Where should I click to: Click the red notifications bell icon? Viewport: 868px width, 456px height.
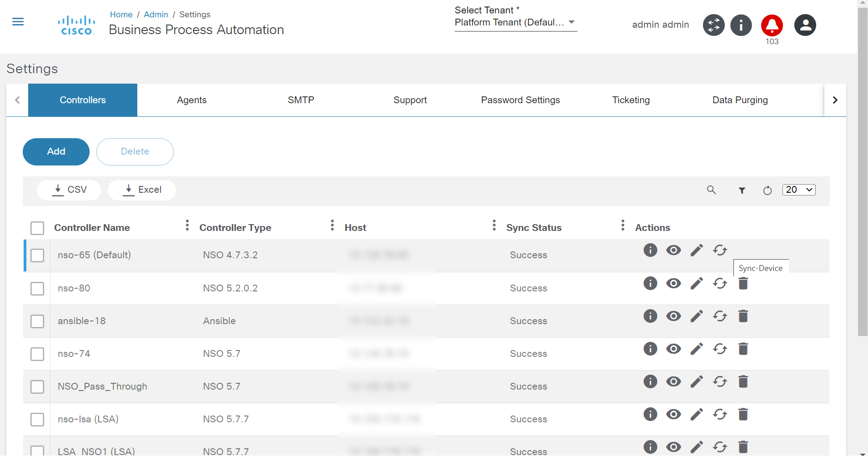click(x=772, y=25)
